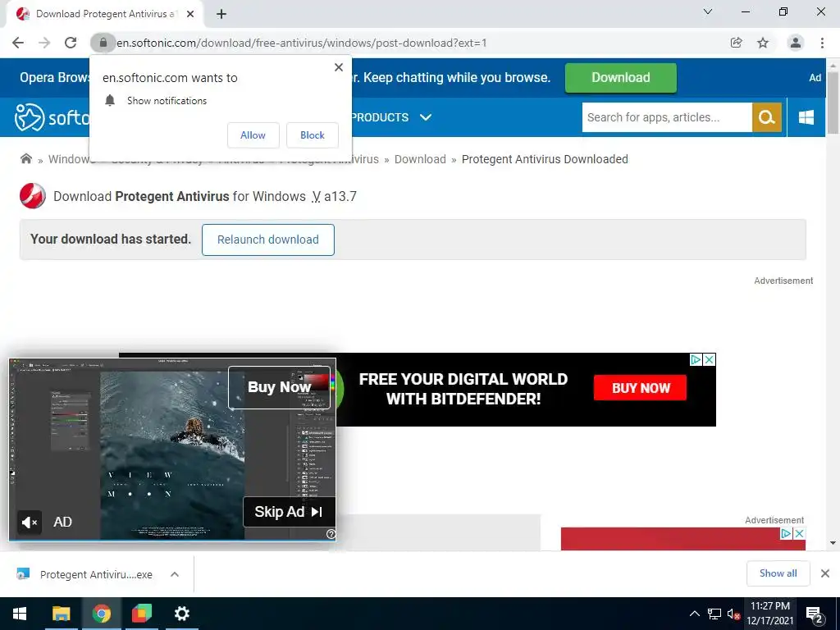The image size is (840, 630).
Task: Click the orange search magnifier button
Action: point(767,117)
